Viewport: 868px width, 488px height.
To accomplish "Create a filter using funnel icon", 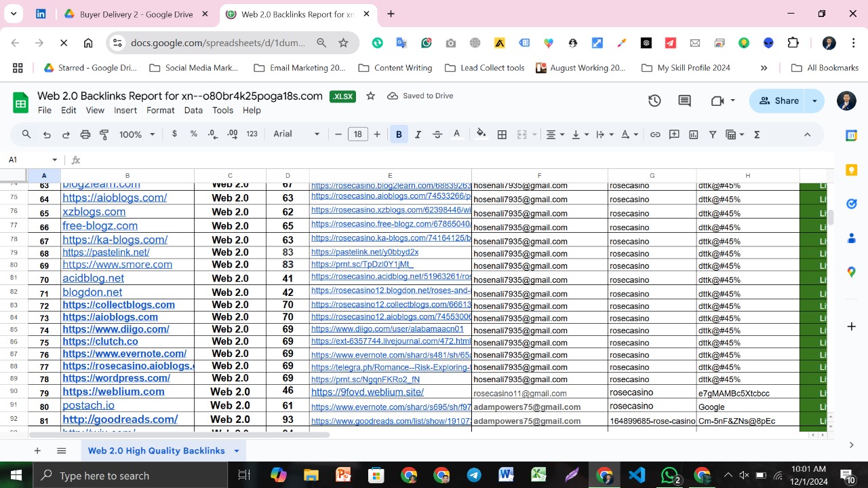I will [x=713, y=134].
